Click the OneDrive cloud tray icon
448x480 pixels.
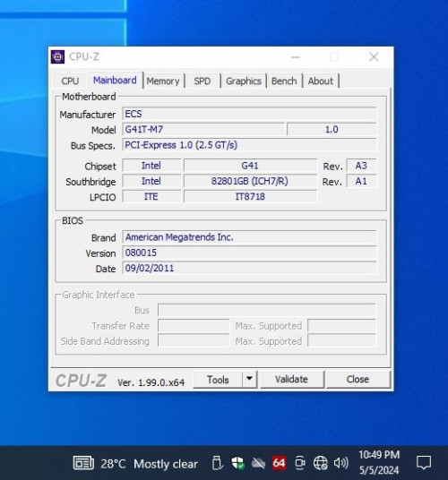[x=258, y=463]
